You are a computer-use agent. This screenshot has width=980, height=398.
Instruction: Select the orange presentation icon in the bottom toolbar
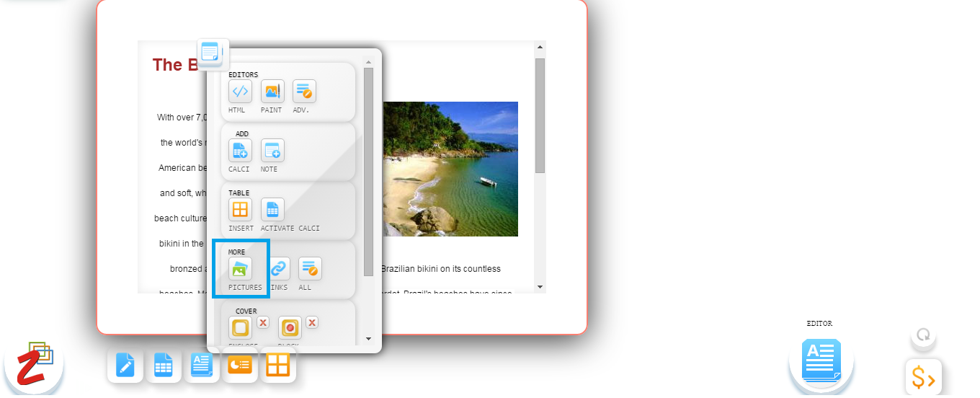(x=240, y=366)
